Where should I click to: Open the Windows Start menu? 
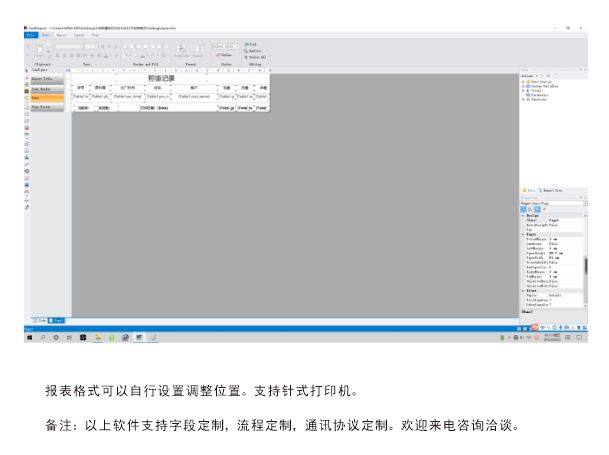click(30, 338)
